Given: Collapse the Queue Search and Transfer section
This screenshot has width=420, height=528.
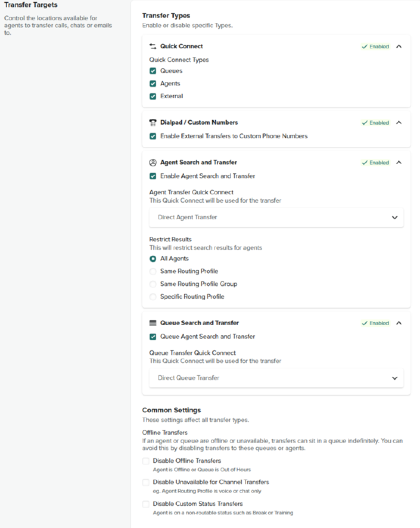Looking at the screenshot, I should pyautogui.click(x=399, y=323).
